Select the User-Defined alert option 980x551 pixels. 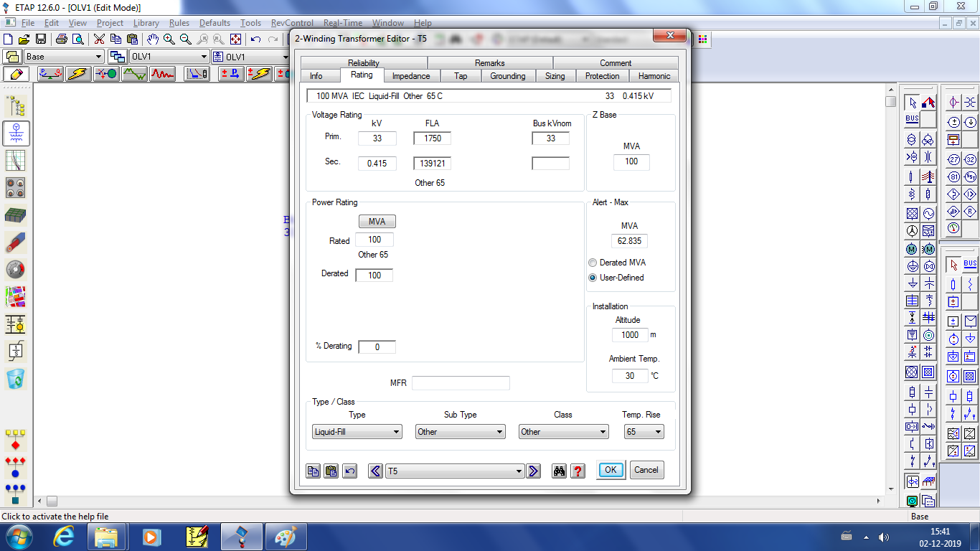tap(593, 278)
